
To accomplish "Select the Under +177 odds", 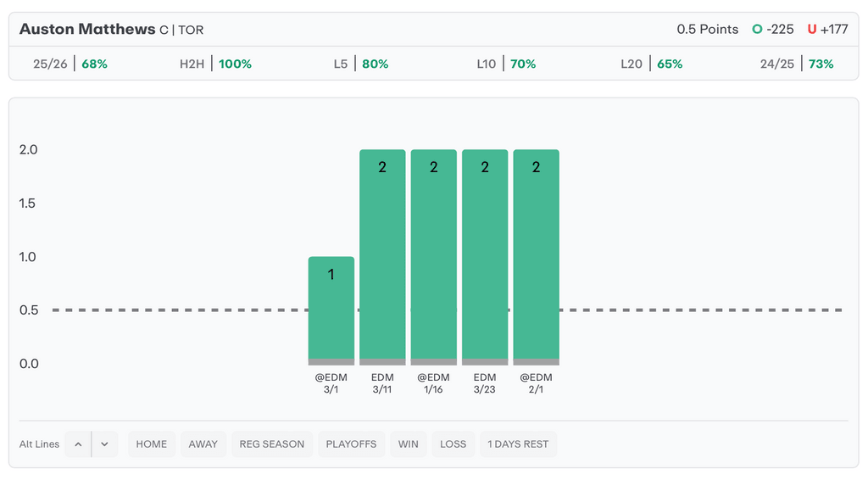I will click(x=827, y=29).
